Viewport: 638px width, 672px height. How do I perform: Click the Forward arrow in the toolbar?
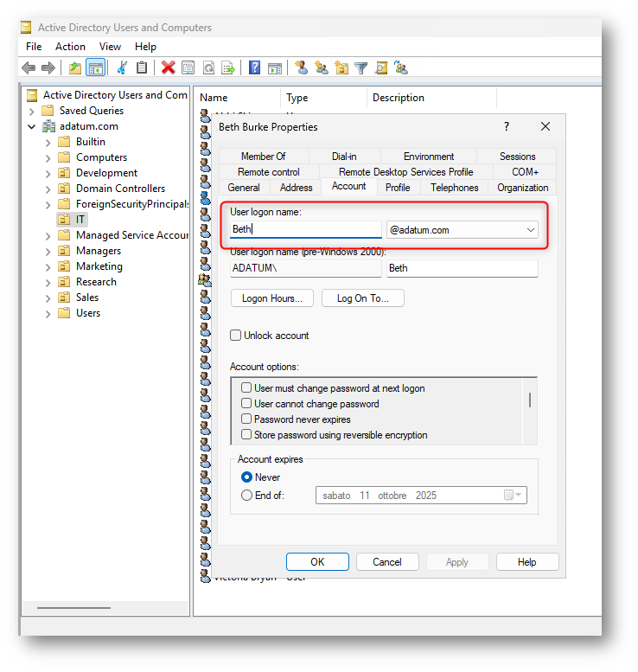48,67
